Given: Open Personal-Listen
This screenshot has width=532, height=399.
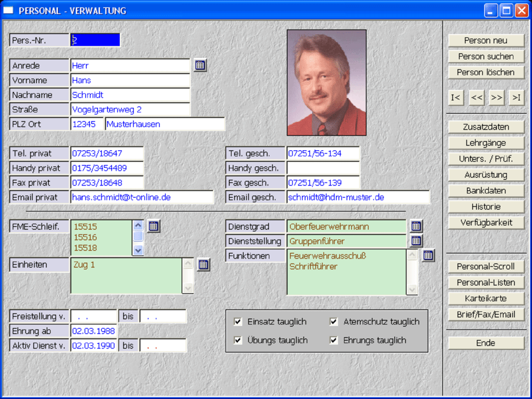Looking at the screenshot, I should (486, 282).
